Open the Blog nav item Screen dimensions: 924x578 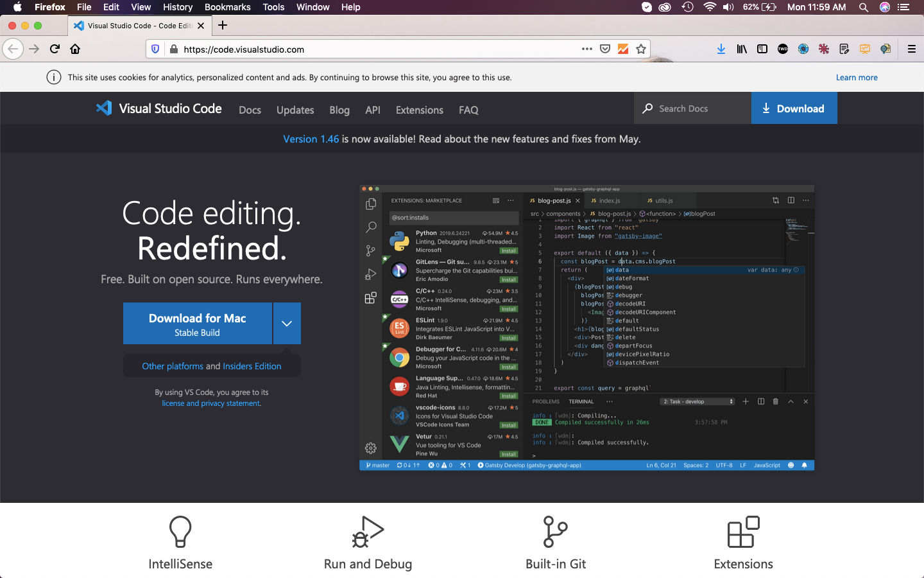(x=339, y=110)
